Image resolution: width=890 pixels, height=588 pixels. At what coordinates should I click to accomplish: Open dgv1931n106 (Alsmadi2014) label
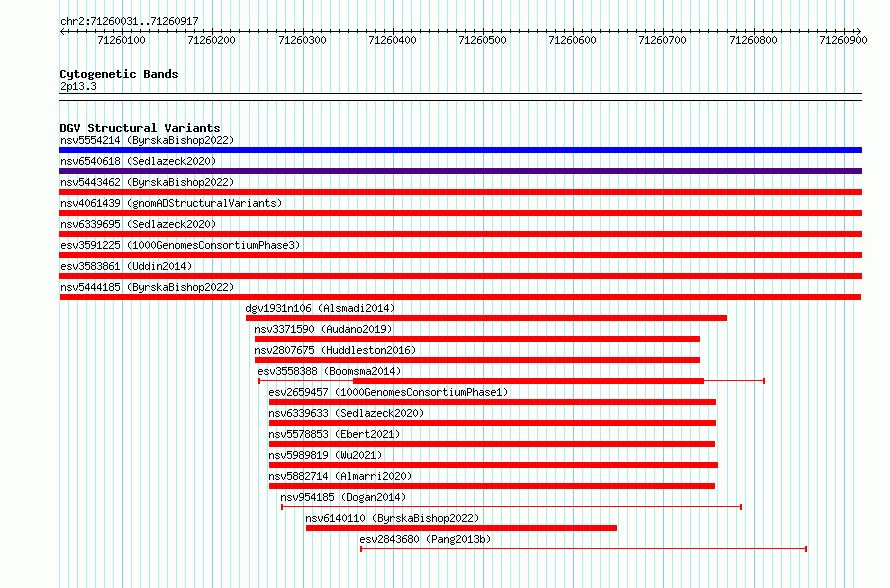click(x=320, y=308)
